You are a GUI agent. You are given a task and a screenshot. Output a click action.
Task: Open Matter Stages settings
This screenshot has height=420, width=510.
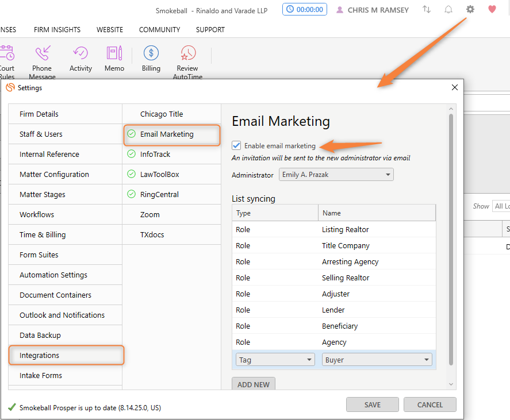click(65, 195)
